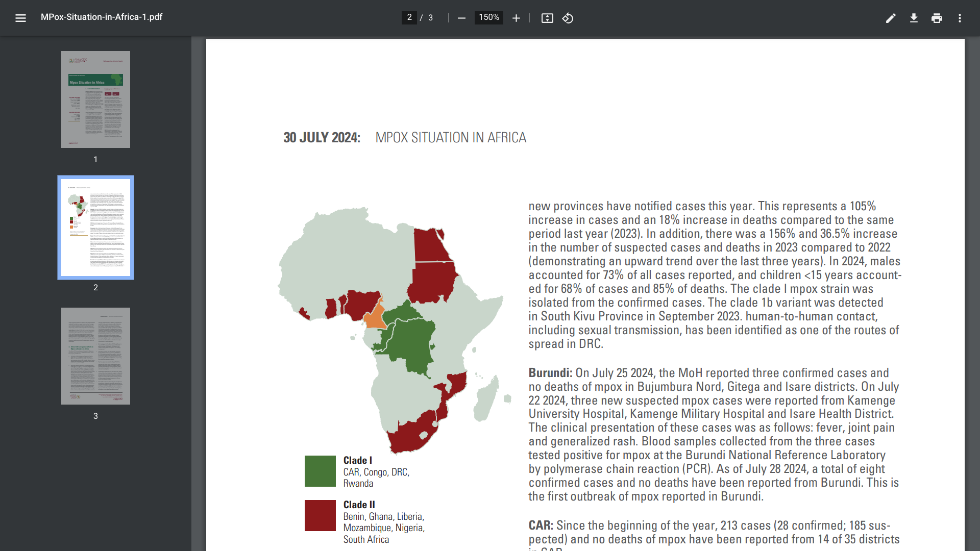
Task: Click the MPox-Situation-in-Africa-1.pdf title
Action: [102, 17]
